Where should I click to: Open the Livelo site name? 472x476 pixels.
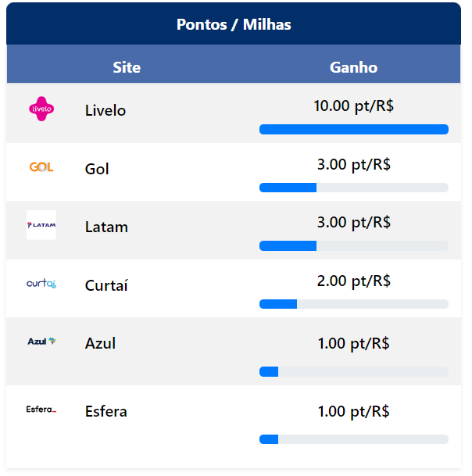pyautogui.click(x=105, y=110)
